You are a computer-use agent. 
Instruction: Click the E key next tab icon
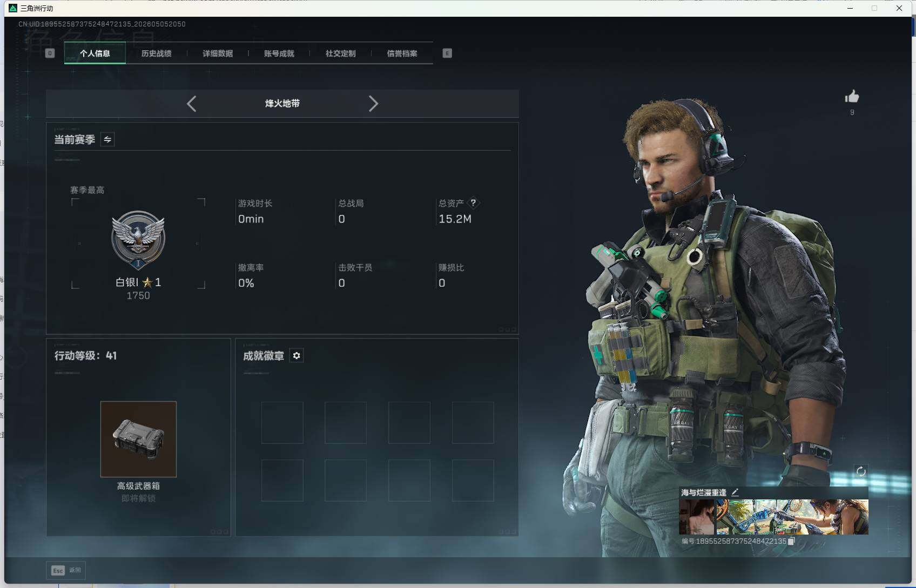[447, 53]
